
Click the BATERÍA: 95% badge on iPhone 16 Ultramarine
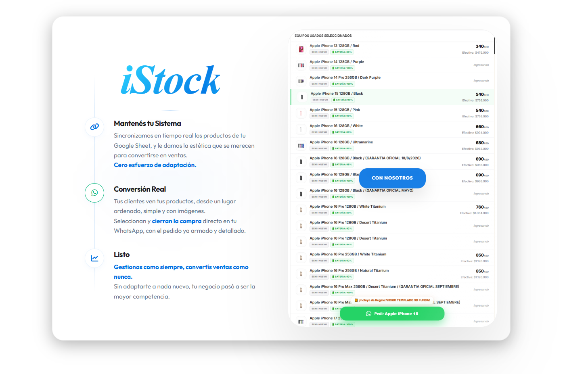coord(342,148)
